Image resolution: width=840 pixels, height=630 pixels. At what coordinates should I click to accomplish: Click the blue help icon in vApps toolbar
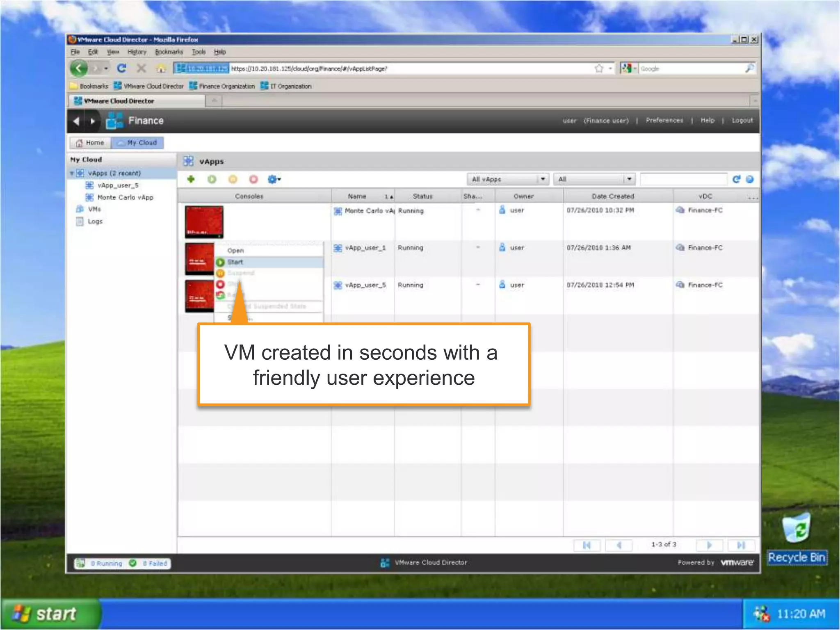tap(750, 179)
